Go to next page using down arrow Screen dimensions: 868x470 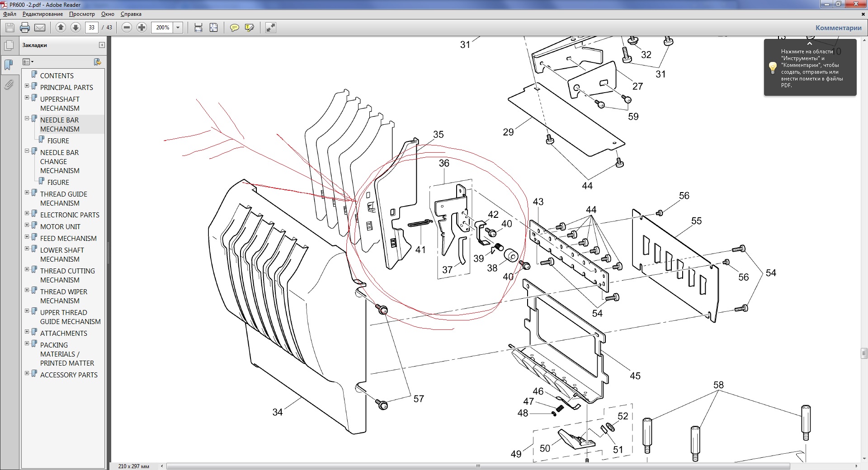[75, 28]
